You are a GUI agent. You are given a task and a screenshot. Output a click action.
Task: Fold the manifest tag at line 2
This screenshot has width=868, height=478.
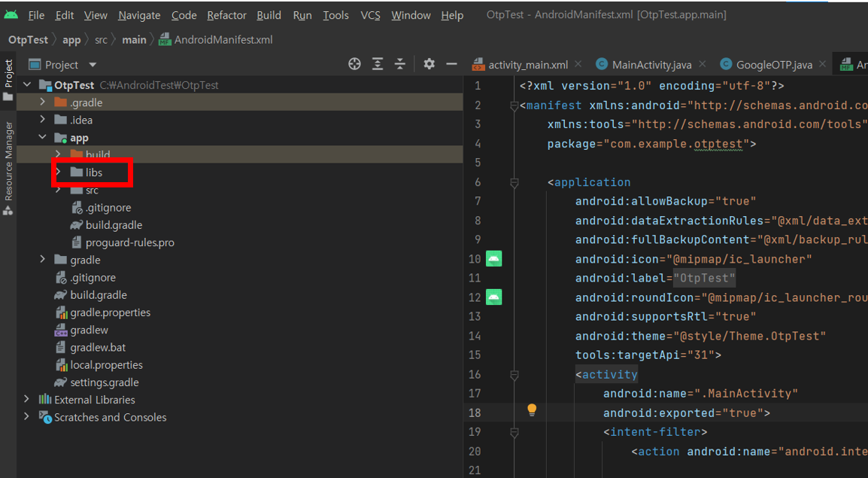click(x=514, y=105)
